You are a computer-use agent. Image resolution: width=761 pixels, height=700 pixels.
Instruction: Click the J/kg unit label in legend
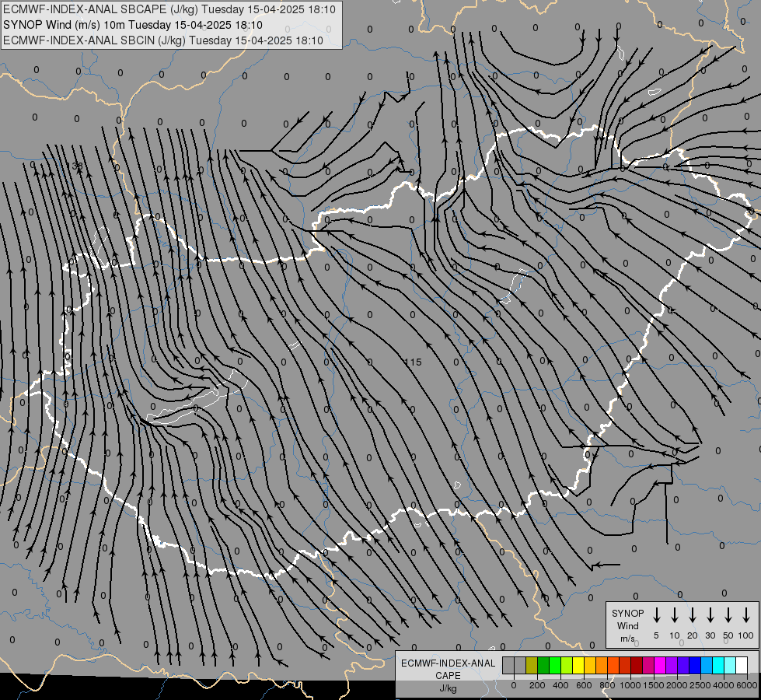pos(448,688)
